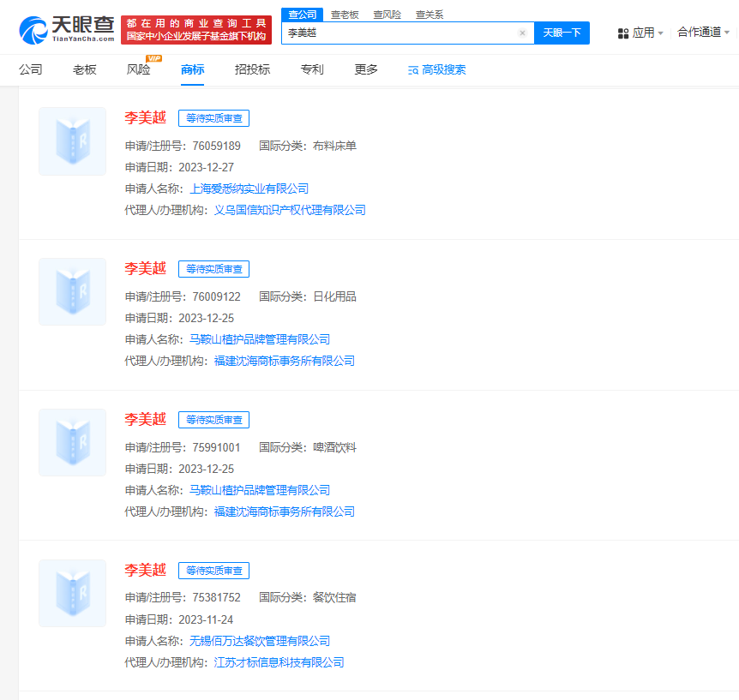
Task: Click the TianYanCha logo
Action: (67, 30)
